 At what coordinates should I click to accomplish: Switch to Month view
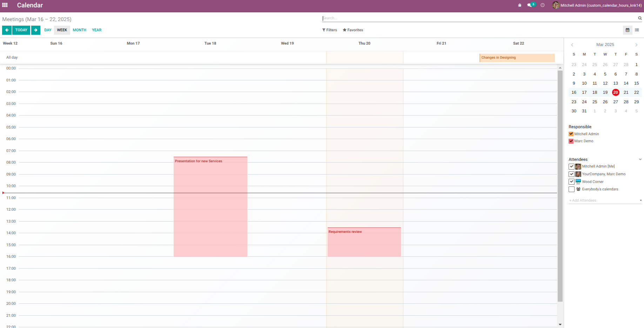80,30
